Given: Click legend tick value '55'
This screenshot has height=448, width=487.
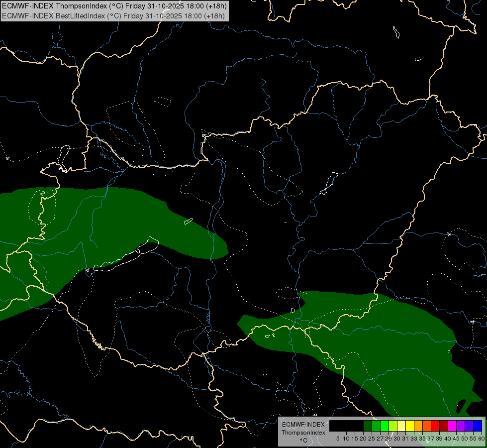Looking at the screenshot, I should coord(473,439).
